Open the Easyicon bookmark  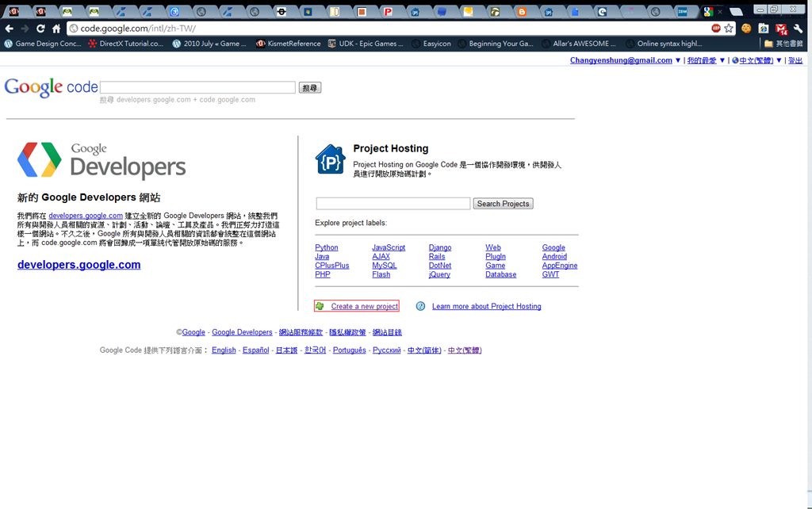pos(431,44)
